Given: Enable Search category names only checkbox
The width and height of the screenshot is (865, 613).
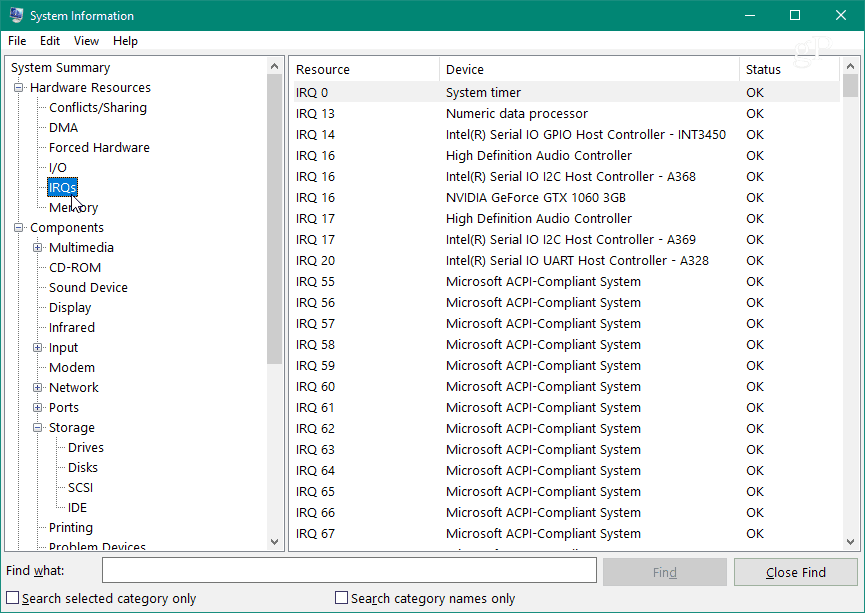Looking at the screenshot, I should tap(341, 598).
